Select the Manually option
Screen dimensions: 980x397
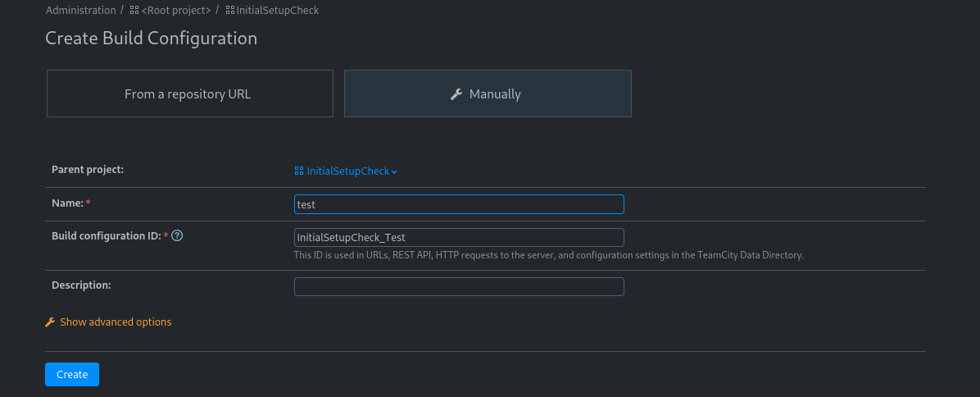pyautogui.click(x=488, y=94)
